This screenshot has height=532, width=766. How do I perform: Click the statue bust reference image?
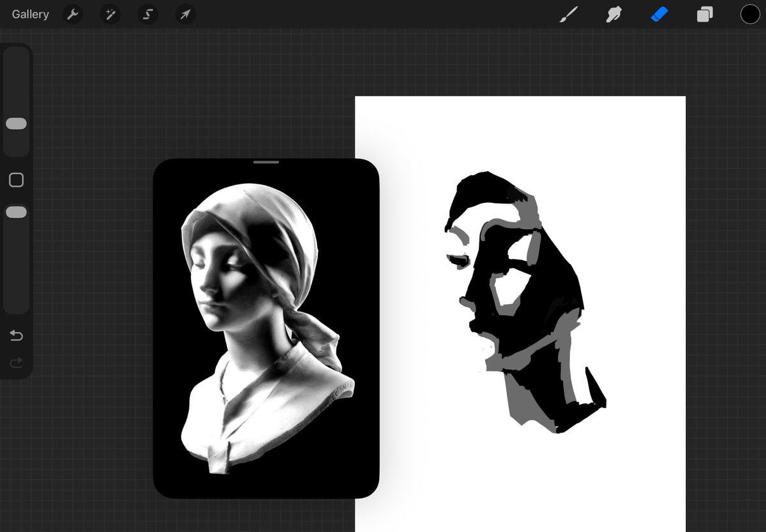click(x=266, y=329)
